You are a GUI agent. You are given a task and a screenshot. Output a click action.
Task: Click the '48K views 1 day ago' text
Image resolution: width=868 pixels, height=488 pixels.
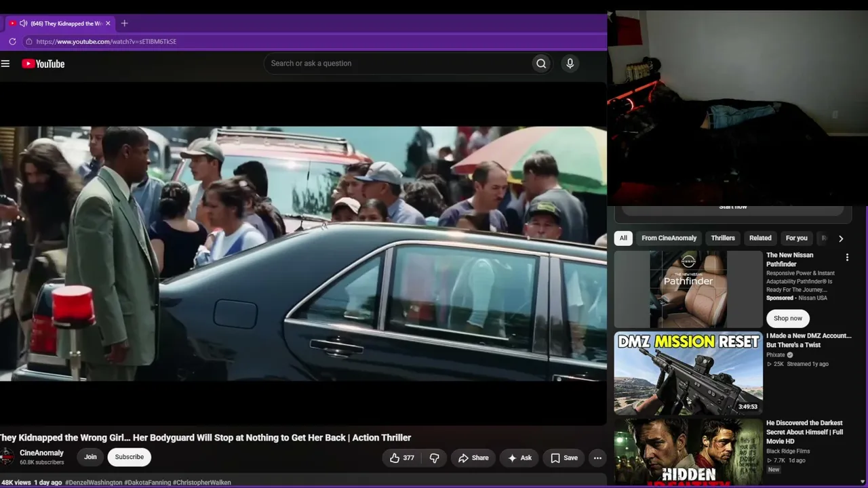31,483
